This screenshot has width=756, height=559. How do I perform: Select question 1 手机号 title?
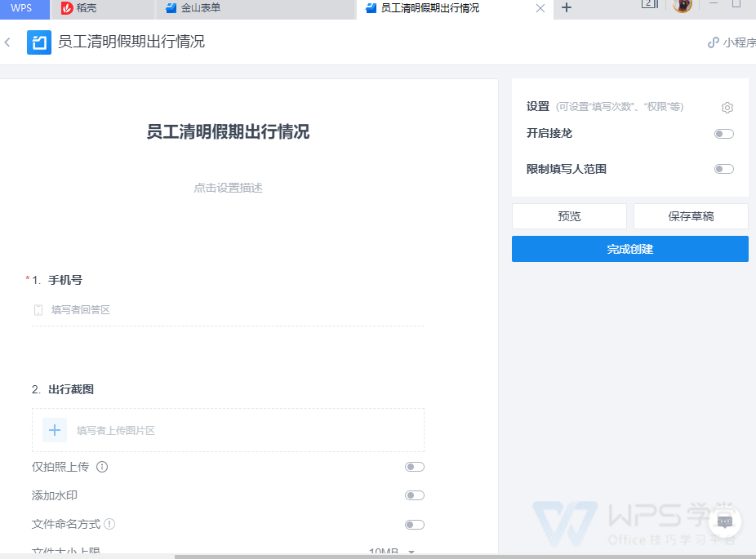pyautogui.click(x=65, y=280)
